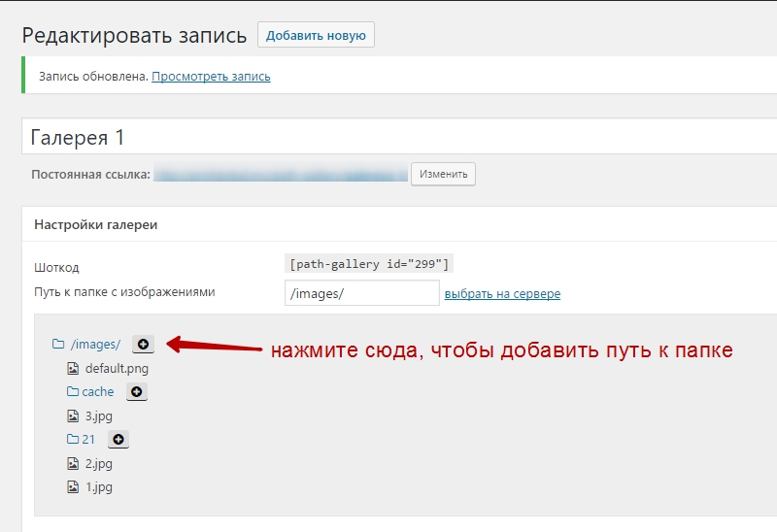Click the Шоткод label

click(x=56, y=268)
